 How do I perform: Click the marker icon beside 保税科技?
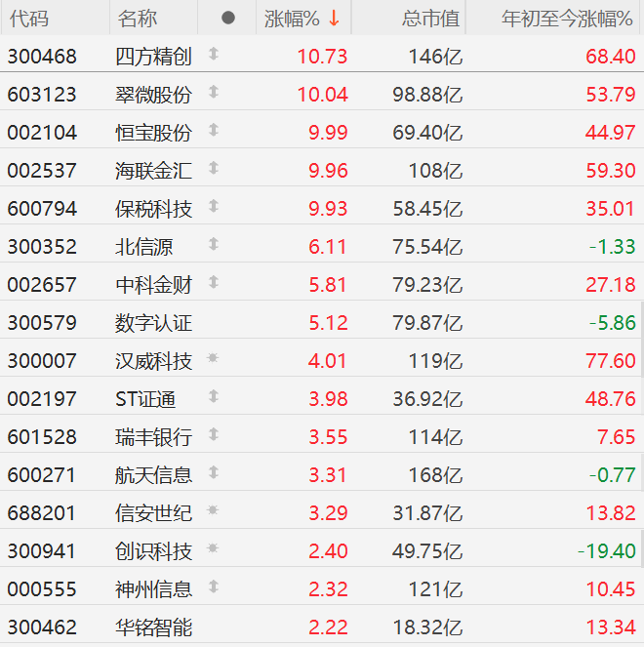pos(214,206)
